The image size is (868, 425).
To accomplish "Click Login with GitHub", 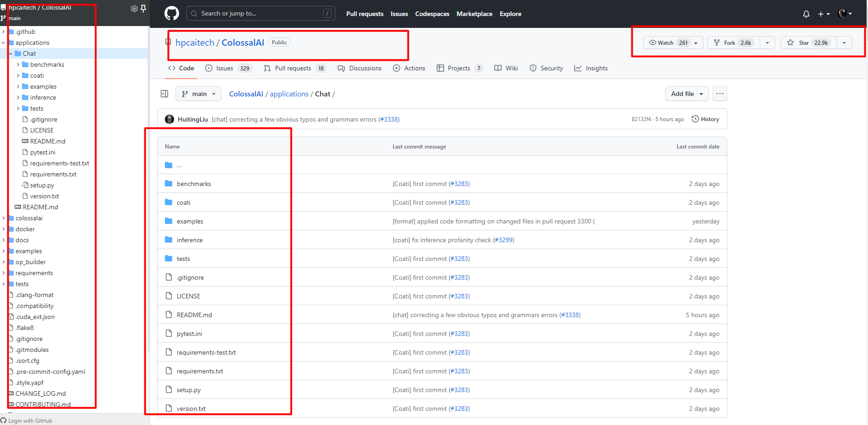I will point(30,420).
